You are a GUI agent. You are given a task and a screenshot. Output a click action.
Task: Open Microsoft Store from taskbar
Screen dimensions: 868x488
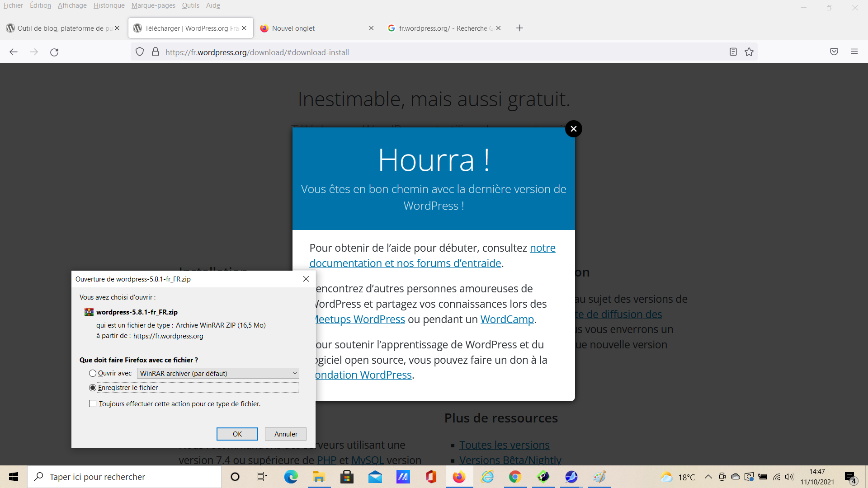[x=347, y=477]
